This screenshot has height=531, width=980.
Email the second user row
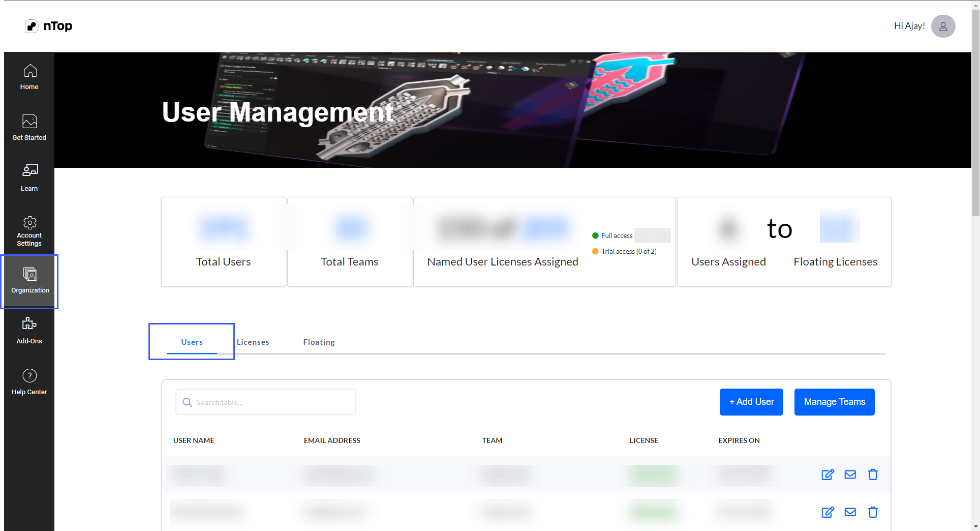click(850, 512)
